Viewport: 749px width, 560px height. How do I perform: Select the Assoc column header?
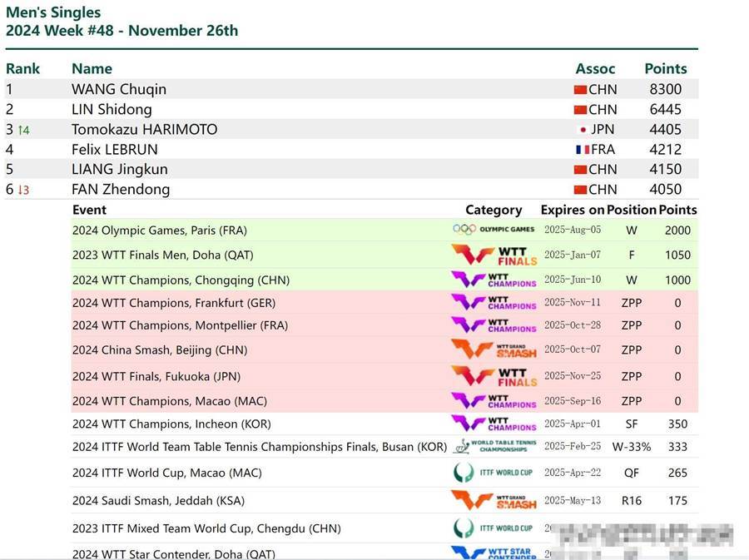(x=595, y=69)
